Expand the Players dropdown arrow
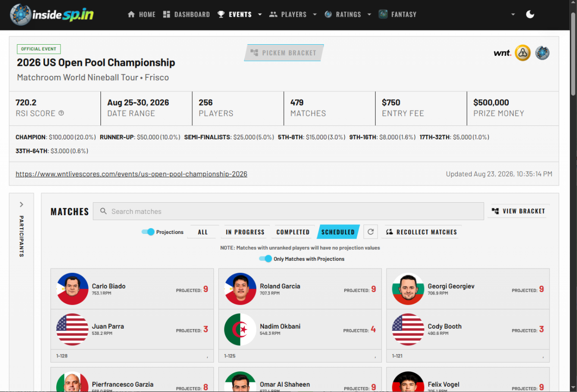The height and width of the screenshot is (392, 577). [x=315, y=14]
